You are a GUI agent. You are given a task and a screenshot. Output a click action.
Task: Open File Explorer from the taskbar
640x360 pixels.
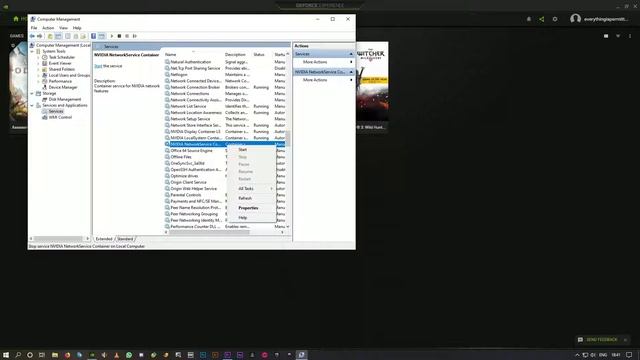[55, 355]
